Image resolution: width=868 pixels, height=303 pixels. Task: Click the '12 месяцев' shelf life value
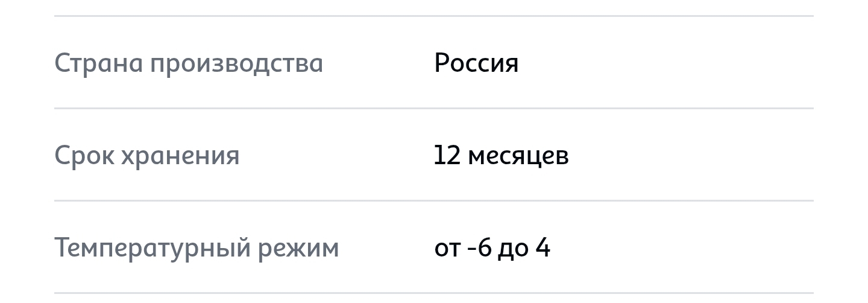(502, 156)
